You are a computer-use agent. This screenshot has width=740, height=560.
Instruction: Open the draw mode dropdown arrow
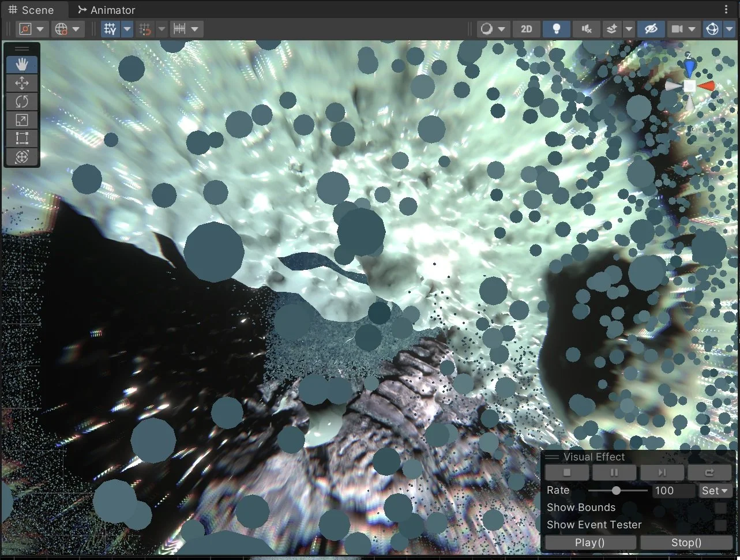tap(502, 29)
